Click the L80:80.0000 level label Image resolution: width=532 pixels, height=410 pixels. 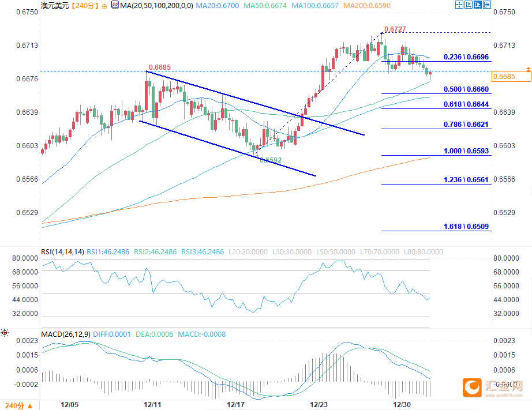pos(424,252)
